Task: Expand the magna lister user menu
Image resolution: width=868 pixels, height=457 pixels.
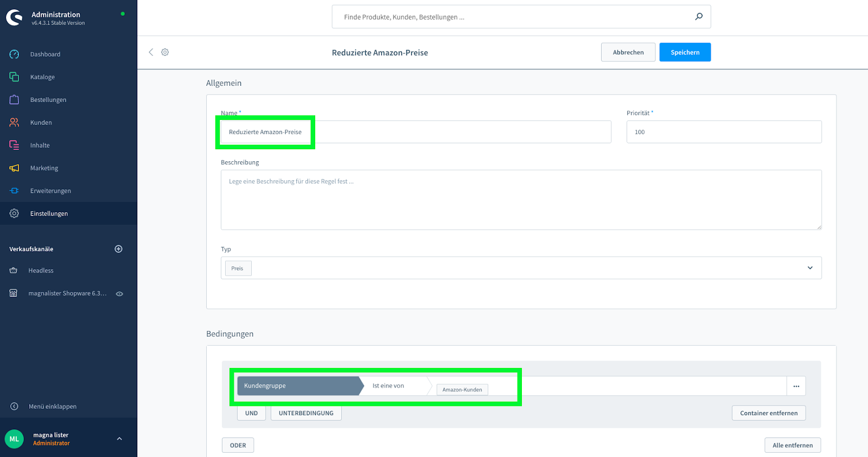Action: click(x=119, y=439)
